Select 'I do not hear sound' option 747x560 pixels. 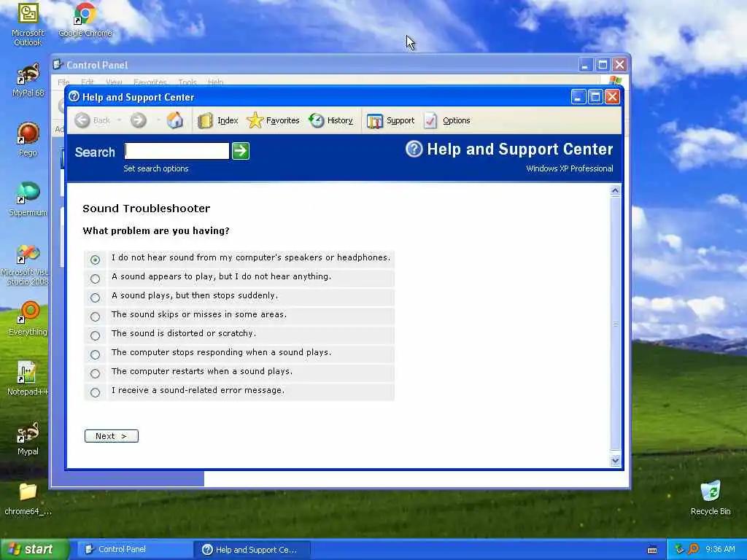(96, 260)
